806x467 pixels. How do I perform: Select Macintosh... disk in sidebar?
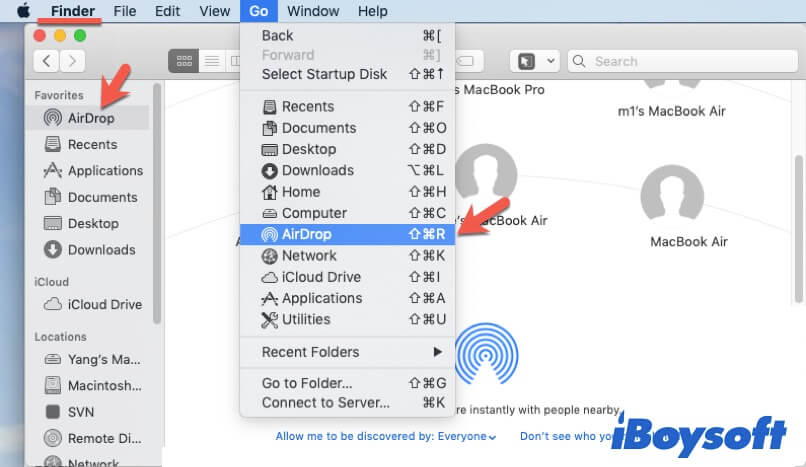tap(93, 385)
